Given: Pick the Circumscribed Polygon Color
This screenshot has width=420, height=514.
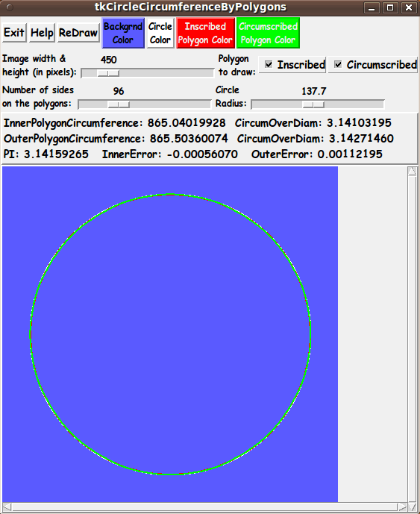Looking at the screenshot, I should [x=268, y=33].
